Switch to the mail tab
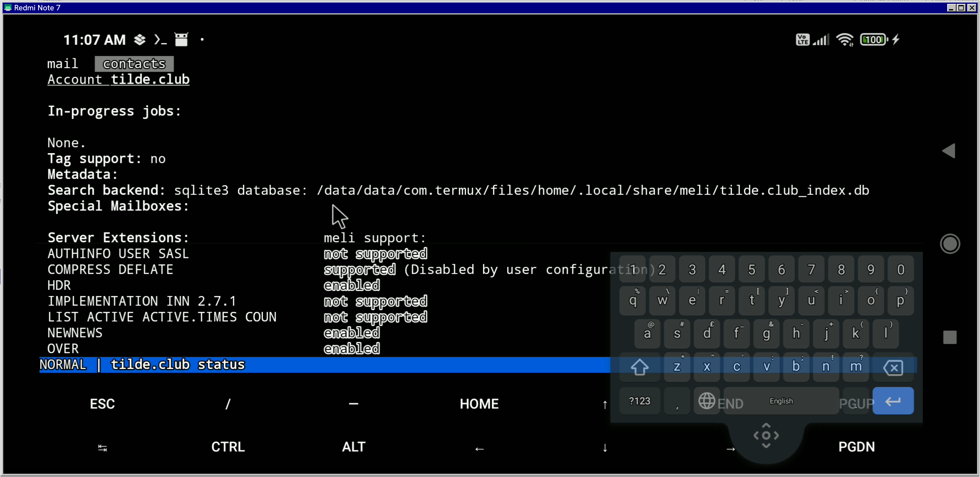The width and height of the screenshot is (980, 477). 63,64
